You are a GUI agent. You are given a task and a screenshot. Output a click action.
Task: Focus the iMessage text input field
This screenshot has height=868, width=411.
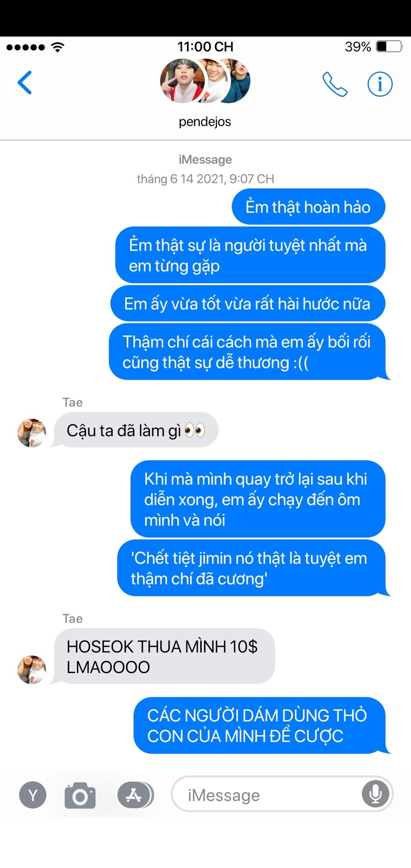[282, 794]
